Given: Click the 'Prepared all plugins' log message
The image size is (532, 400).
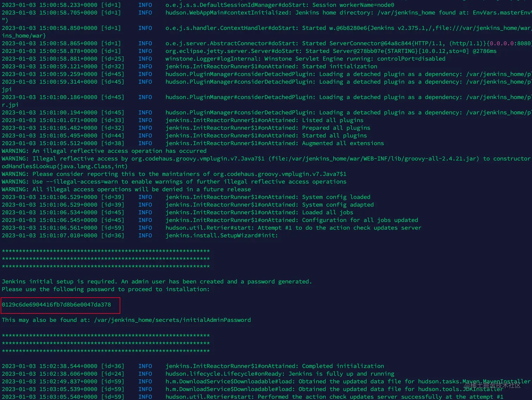Looking at the screenshot, I should pos(336,128).
